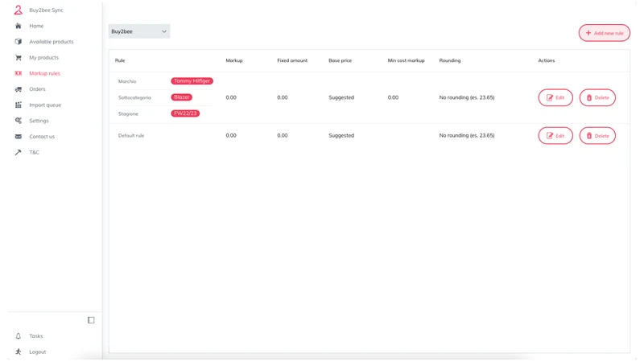Open Tasks in sidebar

[x=35, y=336]
